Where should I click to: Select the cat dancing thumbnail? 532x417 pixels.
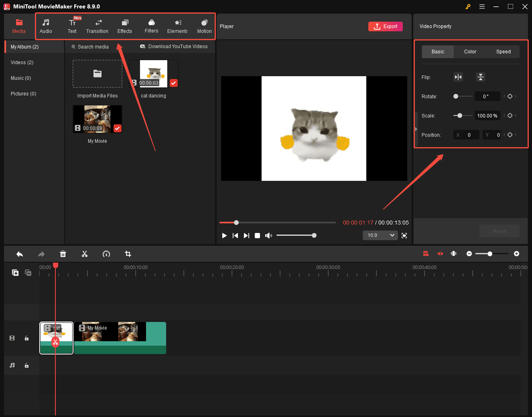pos(154,74)
